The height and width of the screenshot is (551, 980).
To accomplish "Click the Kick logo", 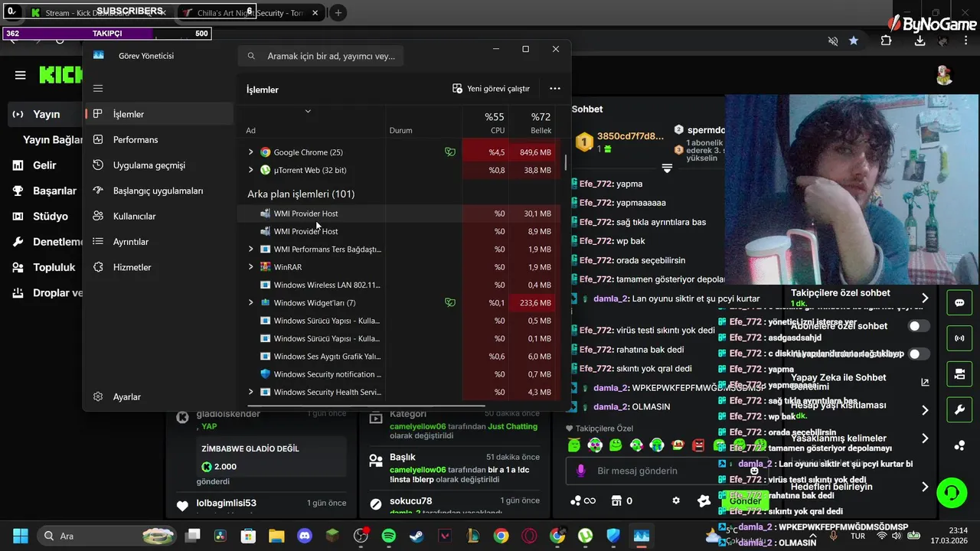I will [60, 75].
